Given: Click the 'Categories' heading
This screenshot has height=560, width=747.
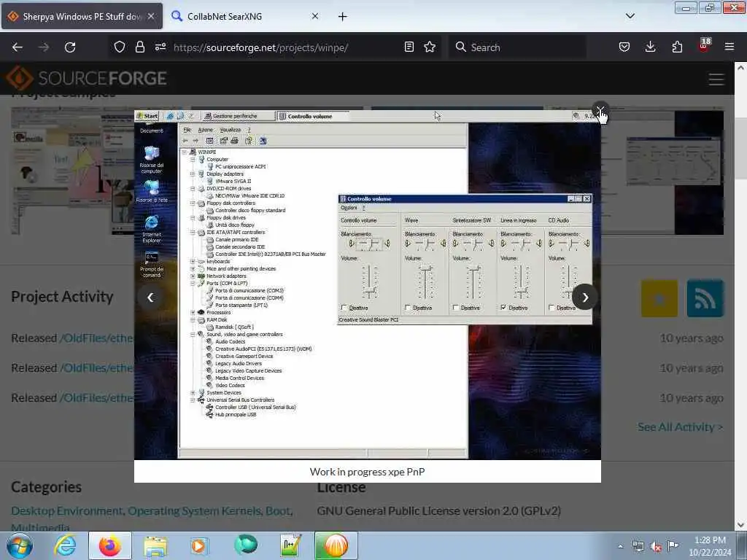Looking at the screenshot, I should (46, 487).
